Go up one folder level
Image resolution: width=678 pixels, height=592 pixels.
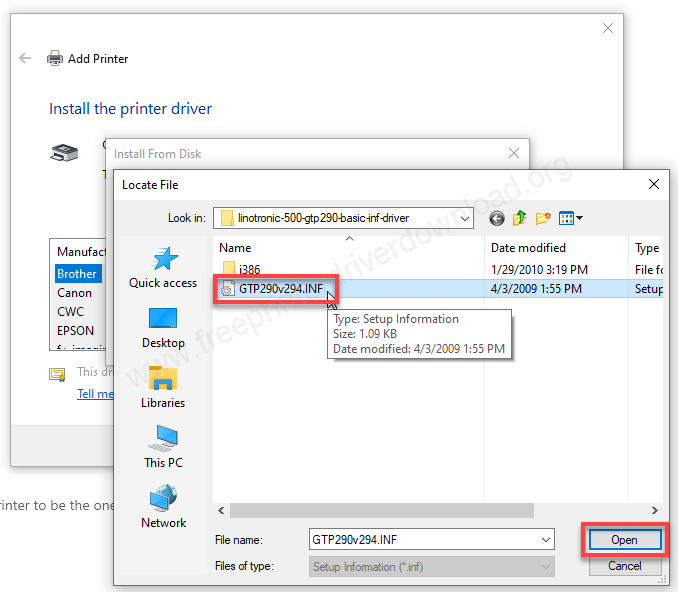point(520,218)
